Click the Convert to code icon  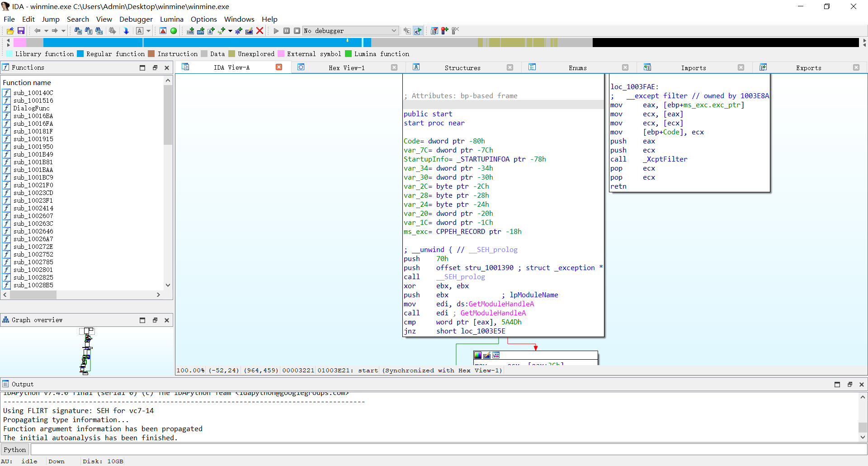coord(190,31)
